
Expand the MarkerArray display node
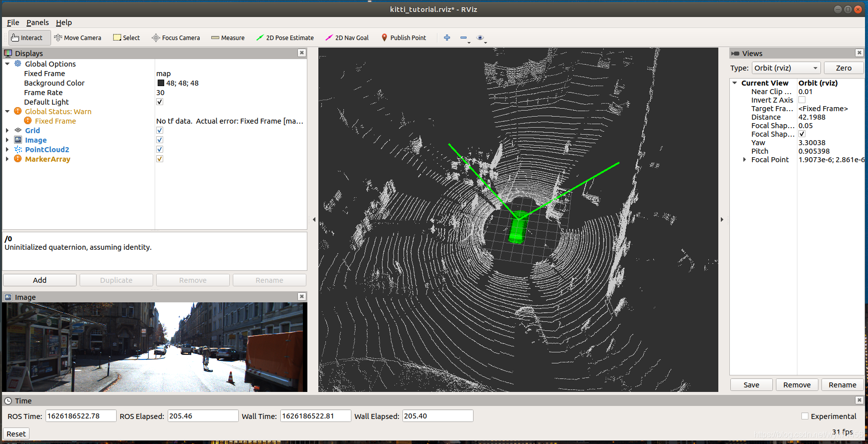click(x=8, y=159)
